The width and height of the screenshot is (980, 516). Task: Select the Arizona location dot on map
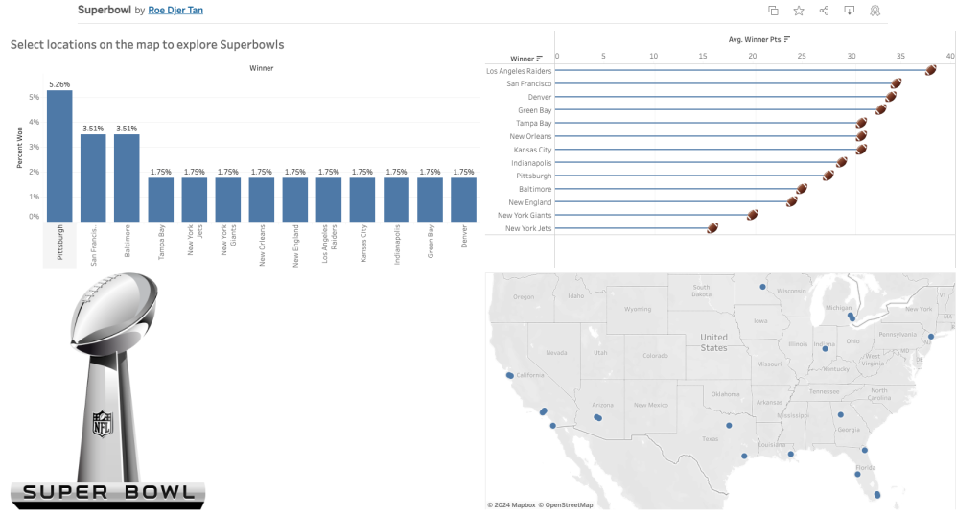597,417
